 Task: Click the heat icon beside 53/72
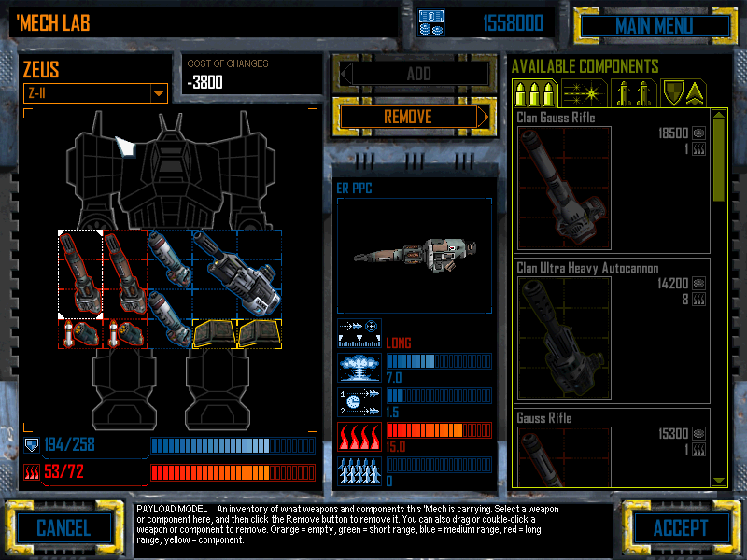32,472
